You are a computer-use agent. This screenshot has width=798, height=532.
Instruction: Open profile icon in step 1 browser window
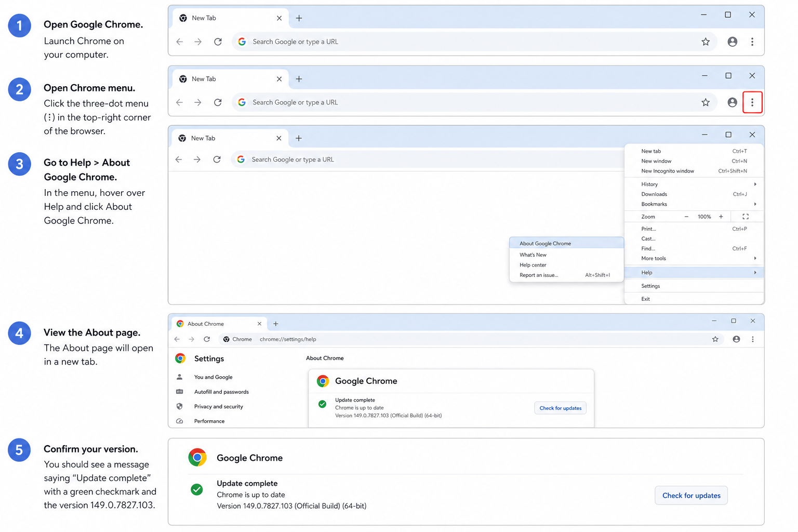733,42
